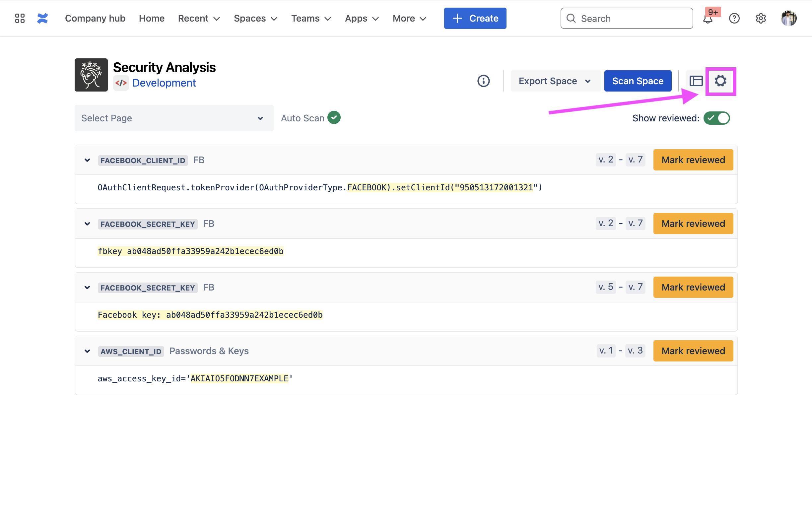Click the AKIAIO5FODNN7EXAMPLE highlighted key

[239, 379]
